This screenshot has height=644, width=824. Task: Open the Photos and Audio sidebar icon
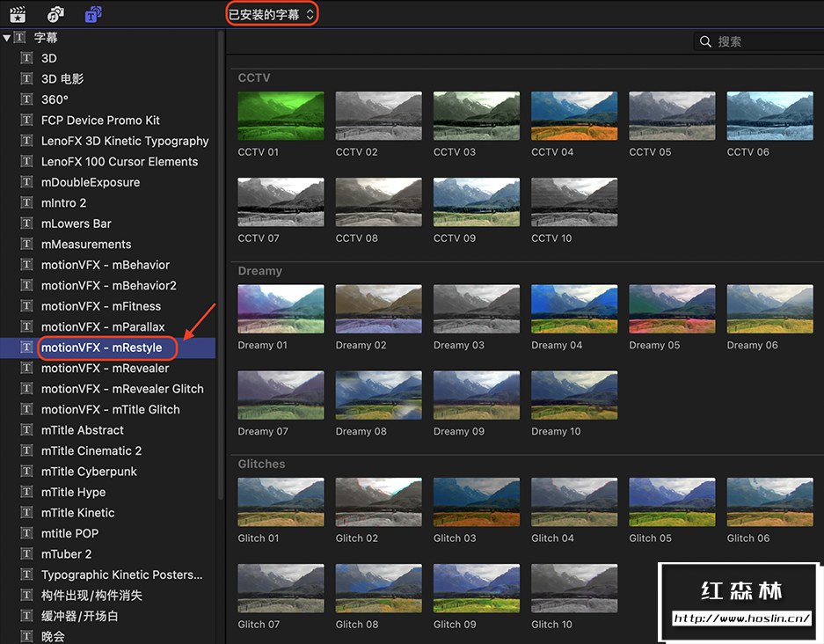pyautogui.click(x=55, y=14)
